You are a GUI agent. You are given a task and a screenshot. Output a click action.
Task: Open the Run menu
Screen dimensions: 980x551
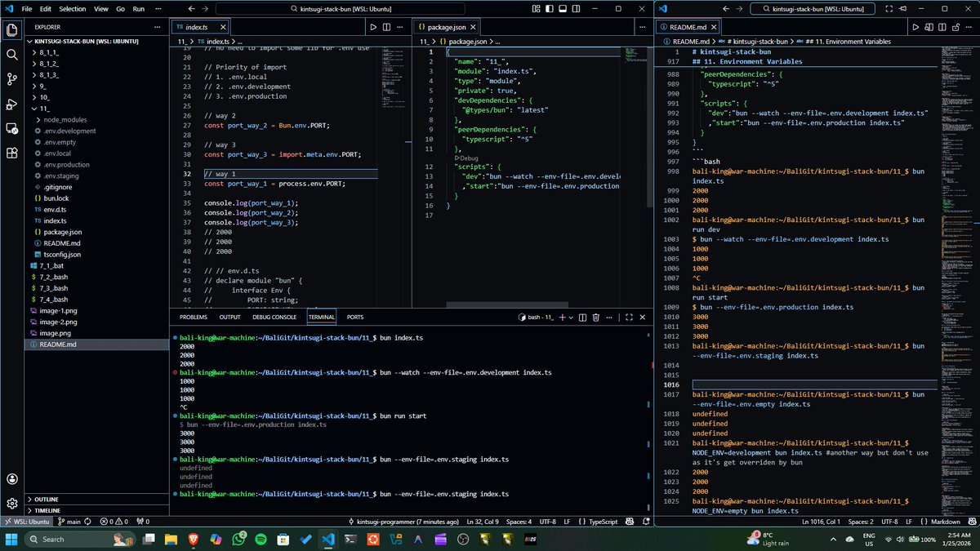(x=138, y=8)
